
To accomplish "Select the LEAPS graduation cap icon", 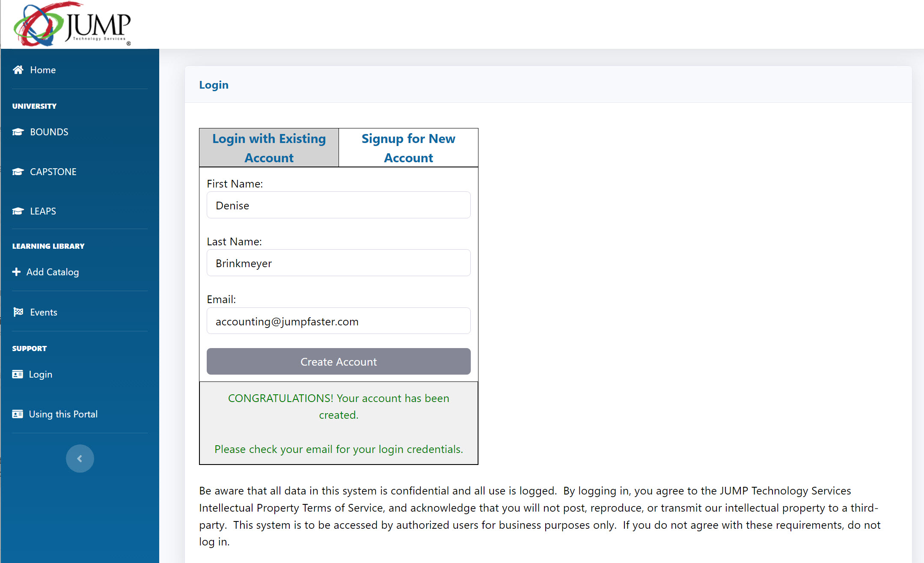I will pos(18,211).
